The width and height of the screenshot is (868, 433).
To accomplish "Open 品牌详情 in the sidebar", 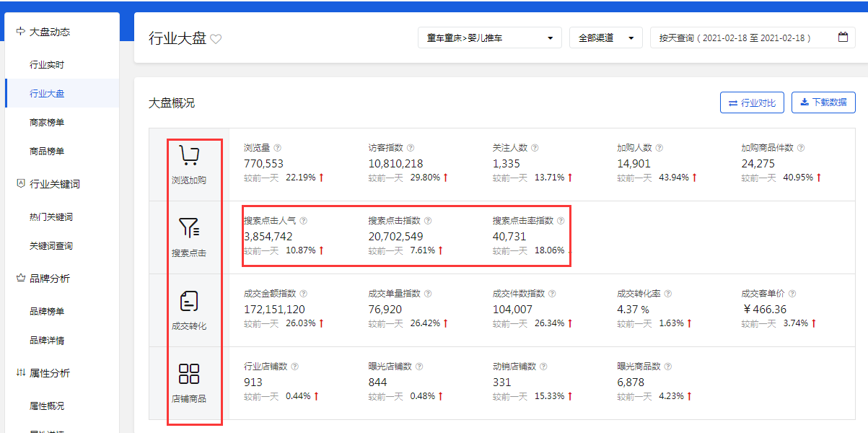I will (x=47, y=341).
